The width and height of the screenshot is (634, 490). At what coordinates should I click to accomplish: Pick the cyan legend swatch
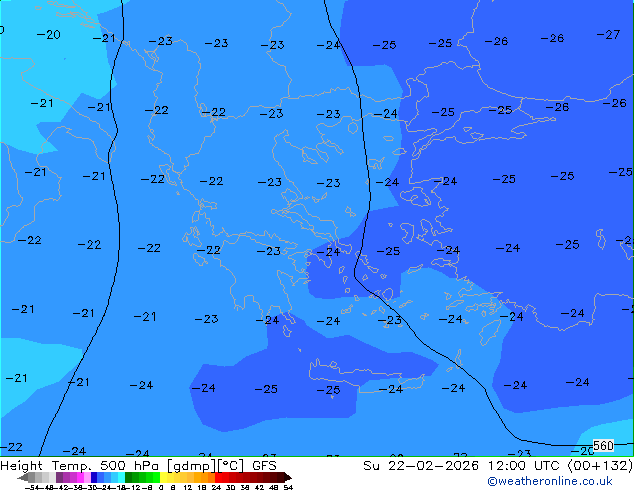click(121, 477)
